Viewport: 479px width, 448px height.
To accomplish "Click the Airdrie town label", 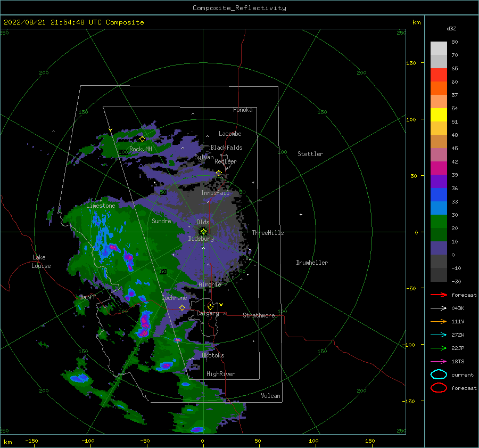I will (210, 284).
